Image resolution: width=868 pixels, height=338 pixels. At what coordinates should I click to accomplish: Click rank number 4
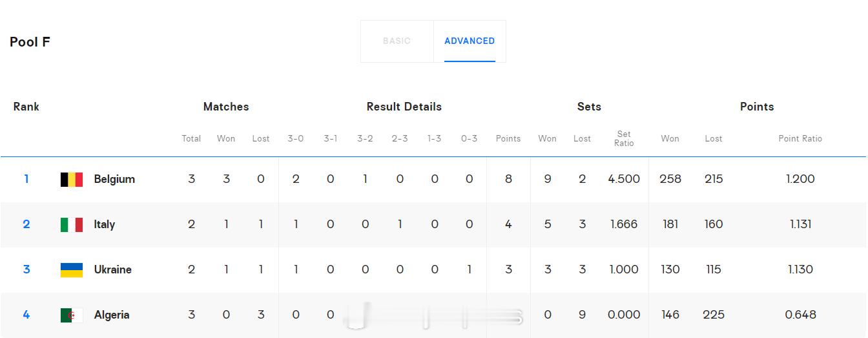point(26,315)
